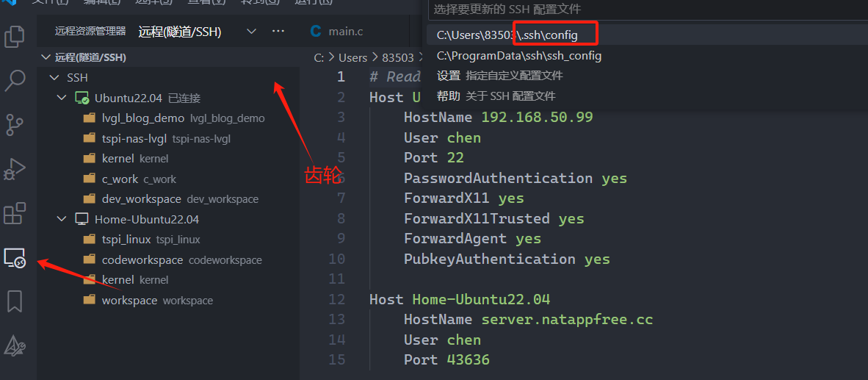This screenshot has width=868, height=380.
Task: Choose 帮助 关于 SSH 配置文件 entry
Action: click(645, 96)
